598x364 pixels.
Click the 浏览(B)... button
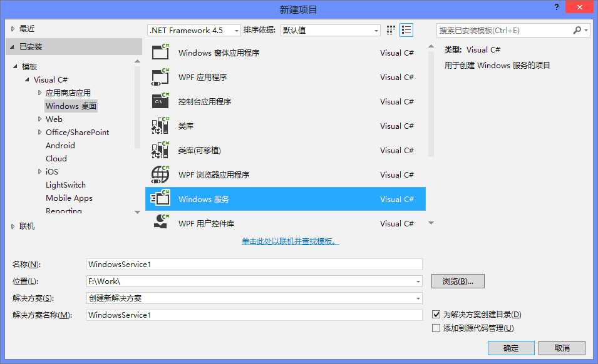point(458,281)
